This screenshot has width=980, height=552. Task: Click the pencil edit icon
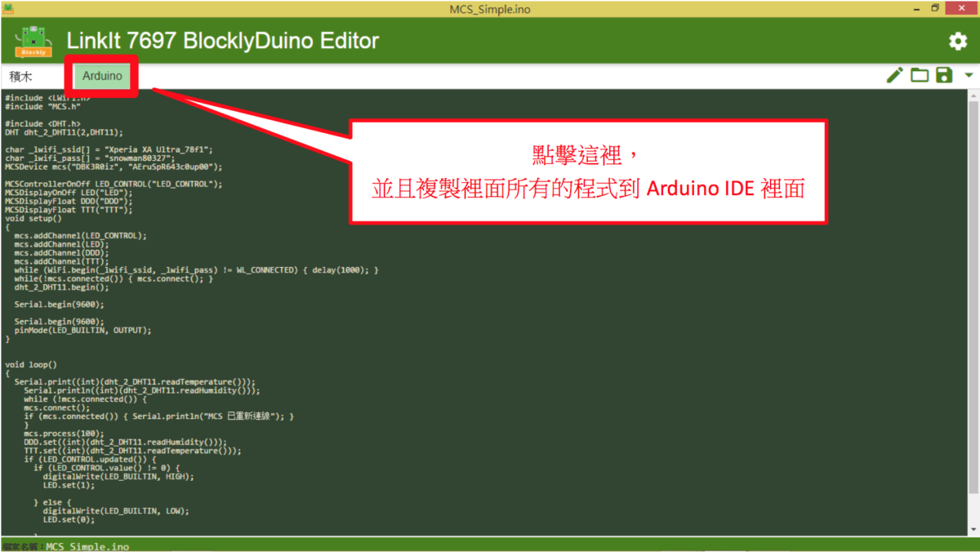click(895, 76)
